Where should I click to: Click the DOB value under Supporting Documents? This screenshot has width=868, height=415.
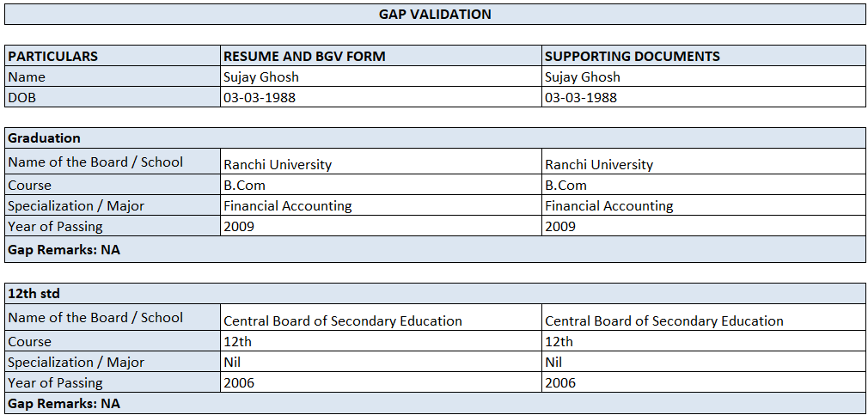tap(581, 98)
